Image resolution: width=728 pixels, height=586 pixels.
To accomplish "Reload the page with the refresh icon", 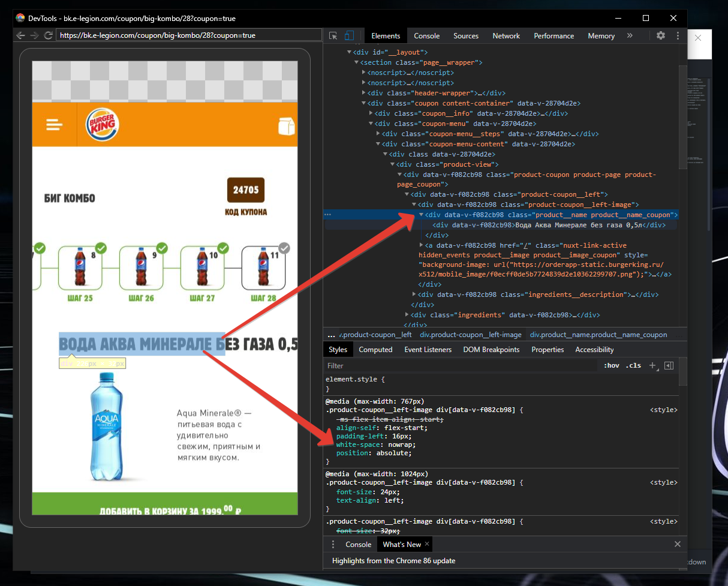I will point(48,36).
